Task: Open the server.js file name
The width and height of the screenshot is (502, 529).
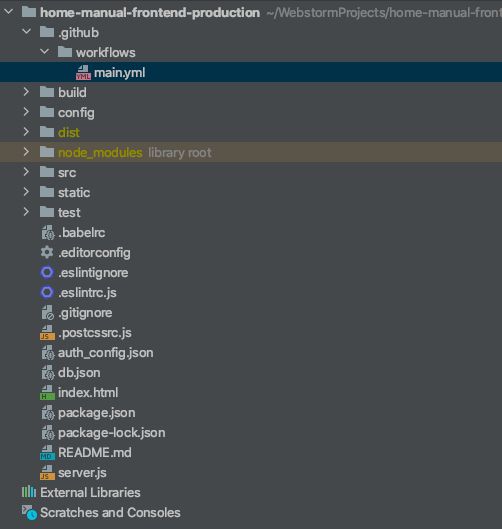Action: click(82, 473)
